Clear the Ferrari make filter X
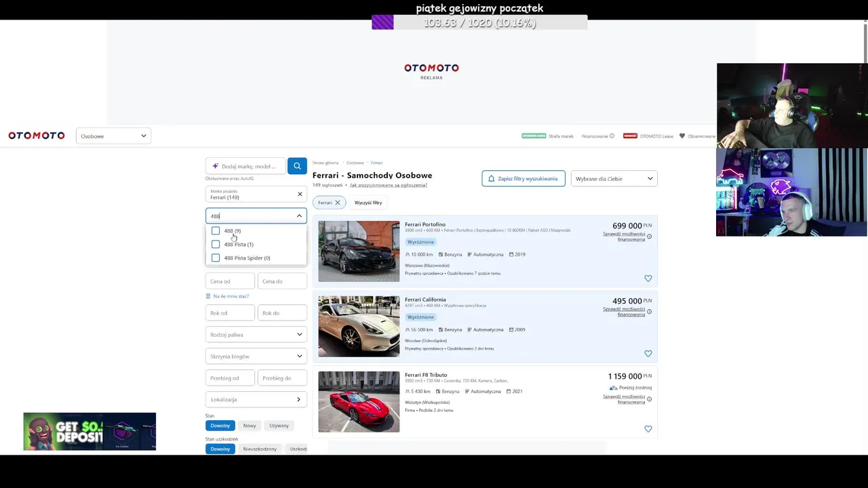Screen dimensions: 868x488 [300, 195]
